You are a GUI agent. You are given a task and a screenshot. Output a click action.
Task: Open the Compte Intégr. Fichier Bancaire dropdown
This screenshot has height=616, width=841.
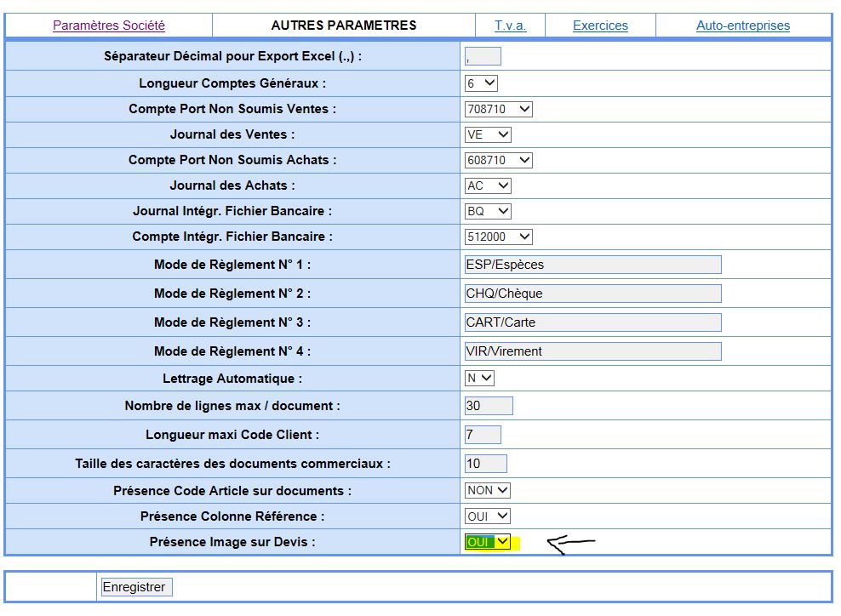[498, 237]
